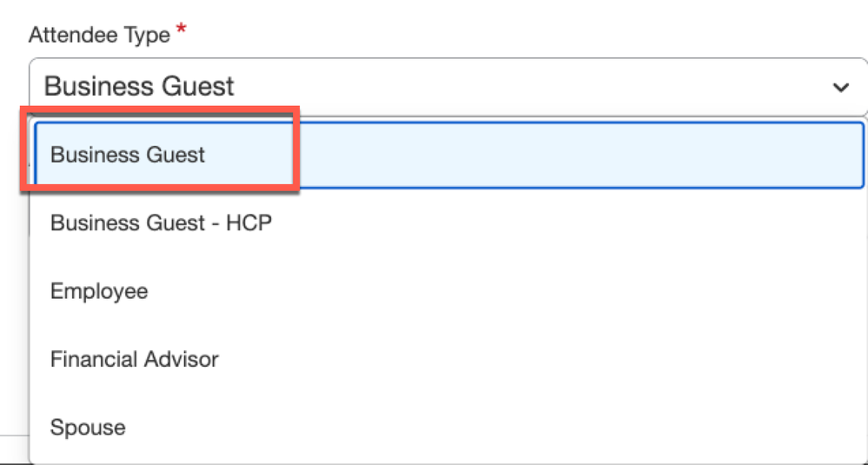Viewport: 868px width, 465px height.
Task: Select Employee as attendee type
Action: point(449,291)
